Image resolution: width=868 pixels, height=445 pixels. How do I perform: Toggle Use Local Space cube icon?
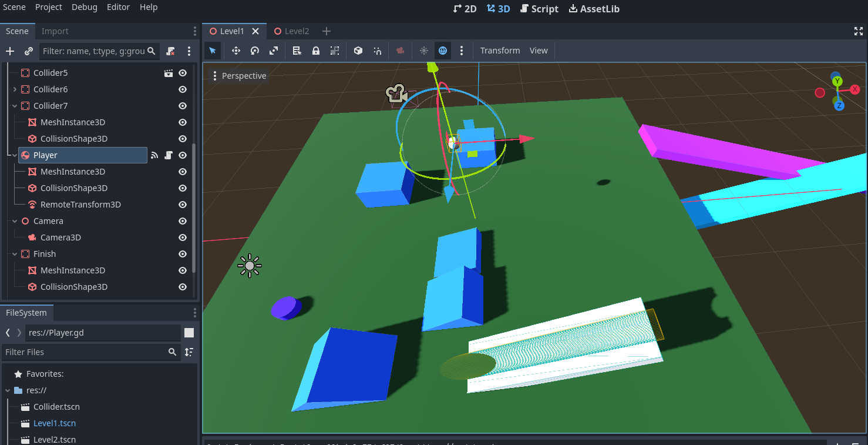pos(358,51)
